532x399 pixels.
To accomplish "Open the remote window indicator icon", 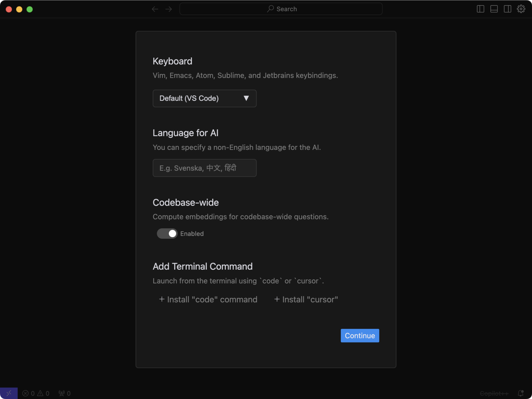I will click(9, 393).
